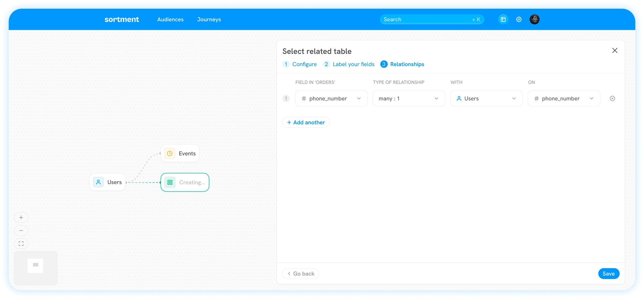Open the data model table icon

pyautogui.click(x=503, y=19)
